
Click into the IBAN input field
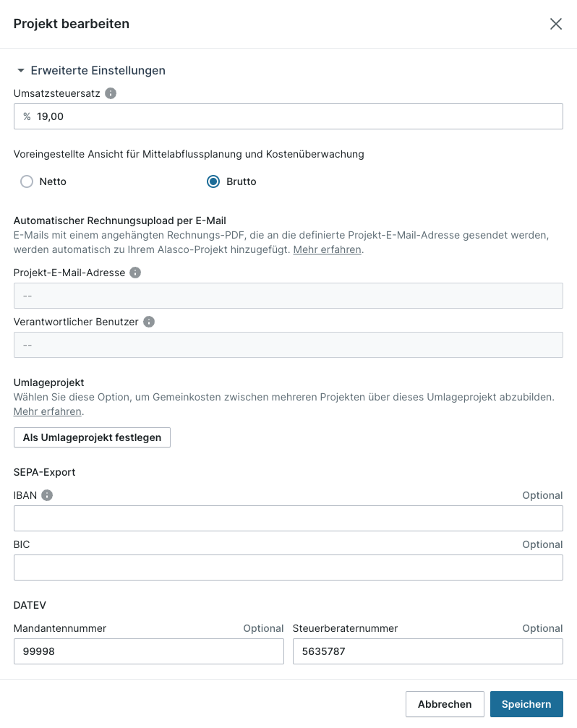click(288, 518)
